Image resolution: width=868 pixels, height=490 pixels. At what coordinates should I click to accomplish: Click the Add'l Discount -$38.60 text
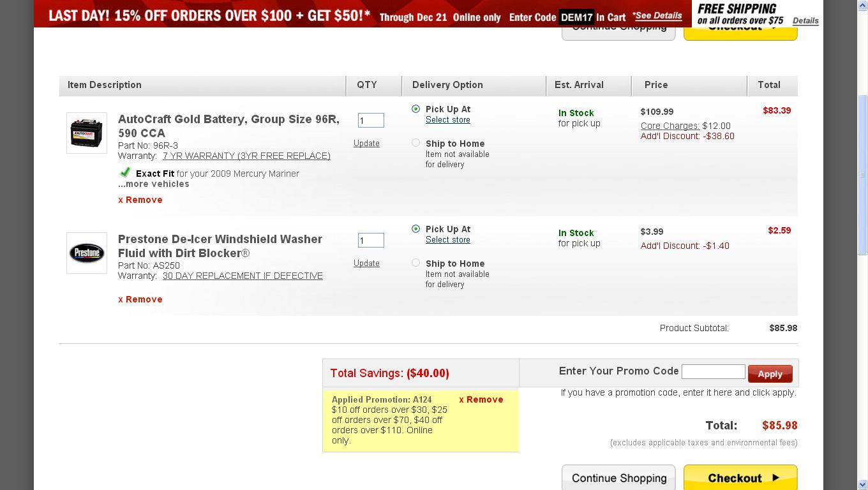pos(687,136)
